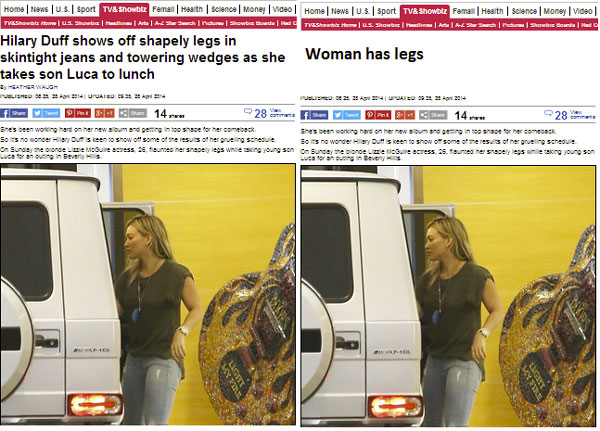
Task: Open the Sport tab above 'Woman has legs'
Action: 386,11
